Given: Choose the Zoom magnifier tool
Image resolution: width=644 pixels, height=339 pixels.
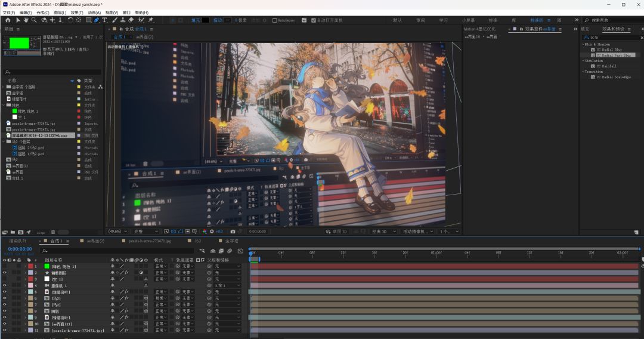Looking at the screenshot, I should [35, 20].
